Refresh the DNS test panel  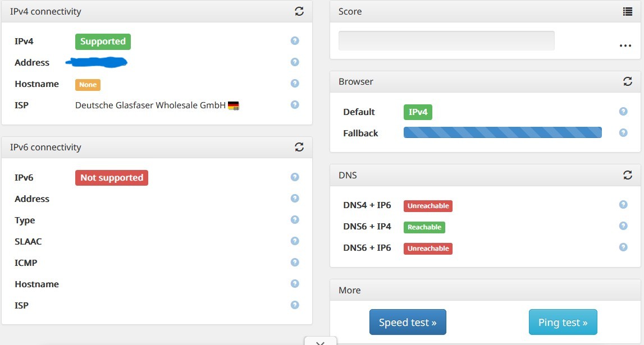click(628, 175)
